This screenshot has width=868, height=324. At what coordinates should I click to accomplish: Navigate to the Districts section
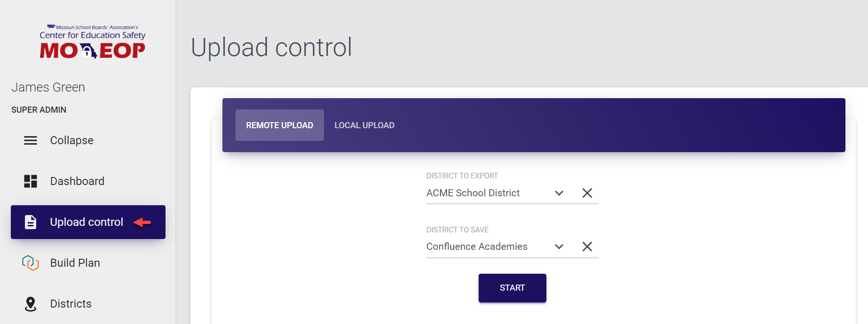(71, 304)
